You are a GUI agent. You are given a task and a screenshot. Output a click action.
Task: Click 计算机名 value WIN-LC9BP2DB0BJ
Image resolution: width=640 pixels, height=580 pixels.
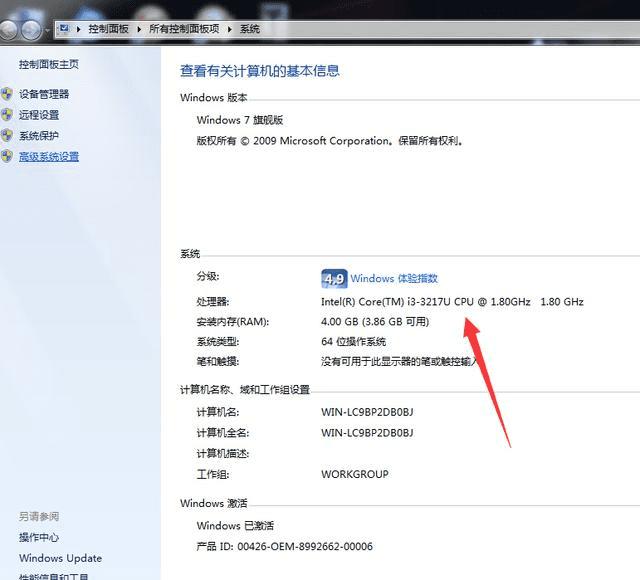coord(367,412)
